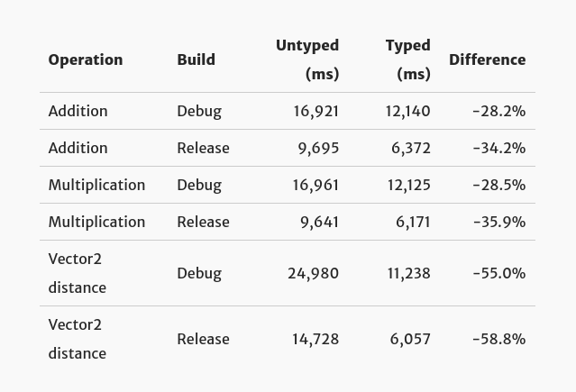Select the 16,921 untyped value
This screenshot has height=392, width=576.
pos(315,111)
